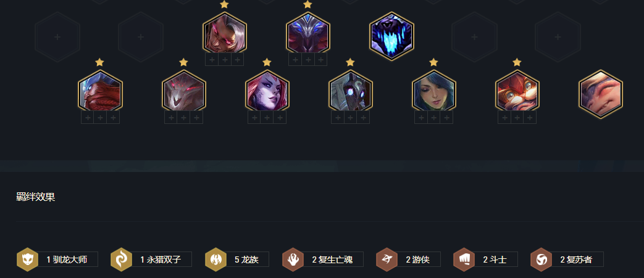
Task: Select the red-haired purple-skinned champion portrait
Action: pyautogui.click(x=267, y=91)
